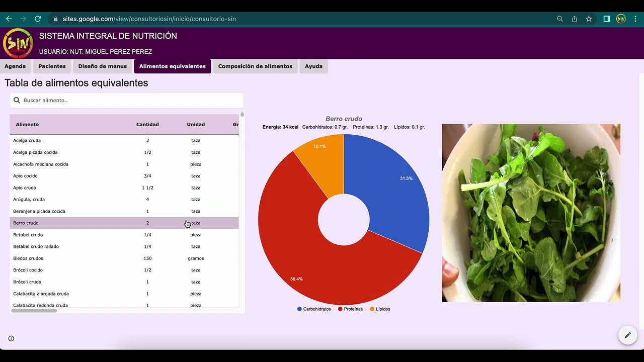
Task: Click the Carbohidratos legend entry
Action: 314,309
